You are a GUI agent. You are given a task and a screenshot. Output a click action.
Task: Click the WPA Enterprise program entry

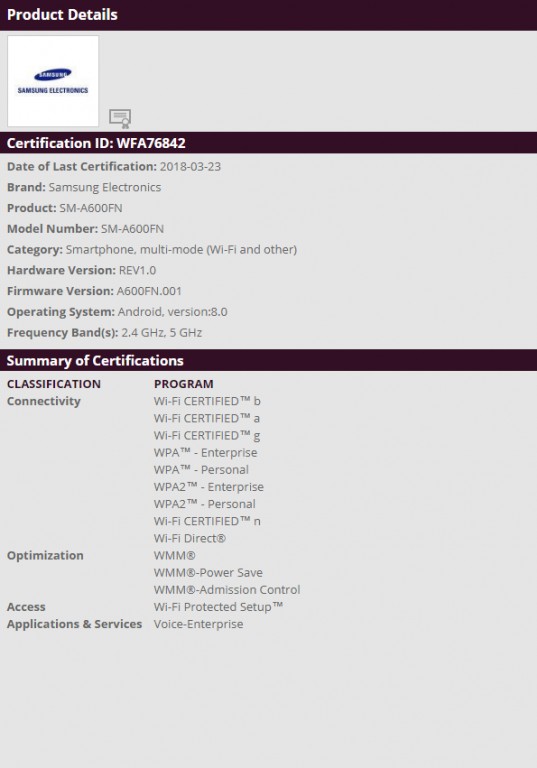click(x=205, y=453)
